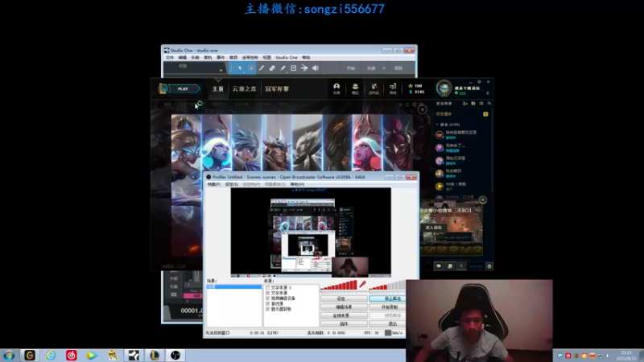Open the 视图 menu in Studio One
The image size is (644, 362).
[267, 57]
